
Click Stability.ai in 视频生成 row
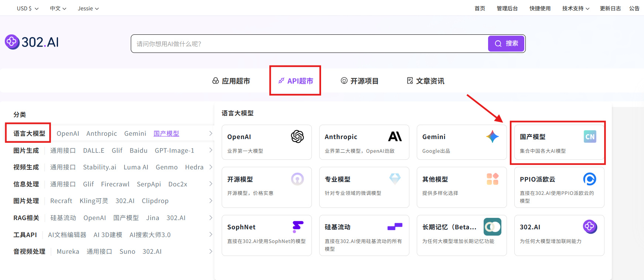pyautogui.click(x=100, y=167)
